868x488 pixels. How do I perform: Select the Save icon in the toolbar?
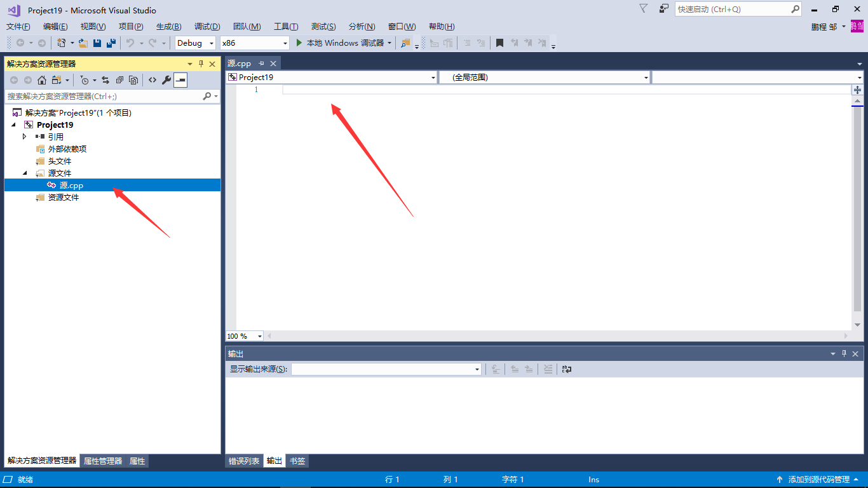(97, 43)
